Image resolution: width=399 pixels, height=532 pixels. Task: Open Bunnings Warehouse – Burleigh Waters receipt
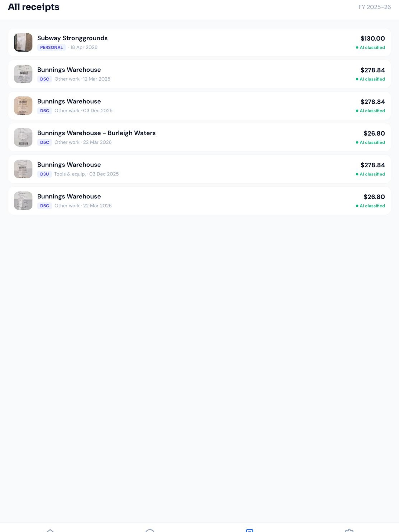click(199, 137)
